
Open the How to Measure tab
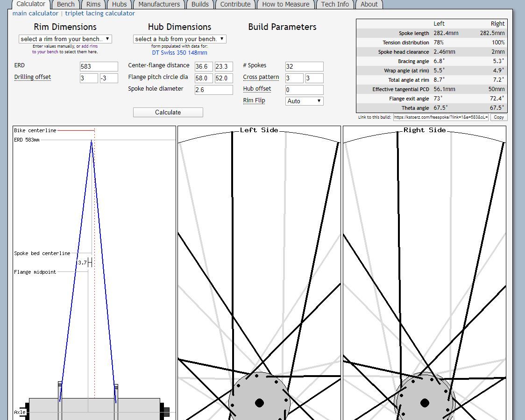point(285,4)
